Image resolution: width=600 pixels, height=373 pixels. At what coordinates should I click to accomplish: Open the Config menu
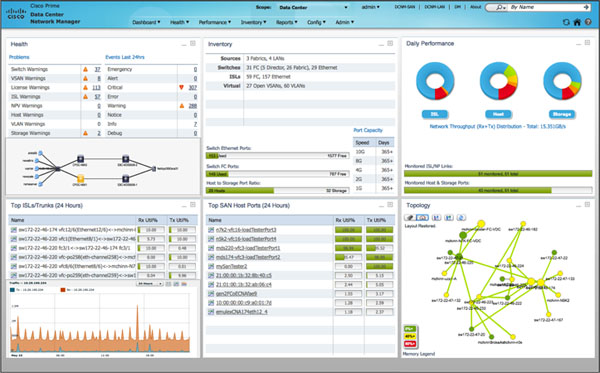[316, 23]
